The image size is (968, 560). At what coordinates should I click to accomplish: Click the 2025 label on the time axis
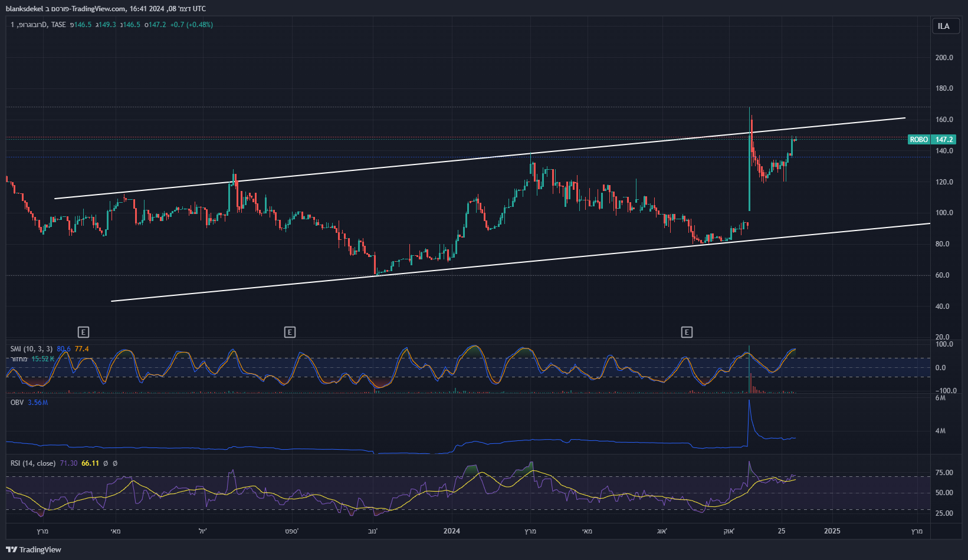(832, 531)
